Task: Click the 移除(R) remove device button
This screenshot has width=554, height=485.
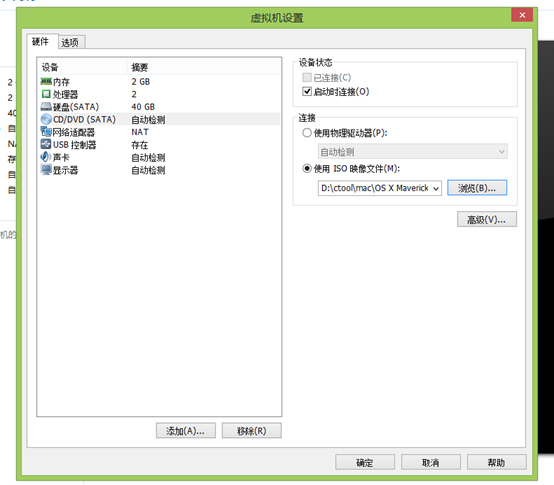Action: click(252, 431)
